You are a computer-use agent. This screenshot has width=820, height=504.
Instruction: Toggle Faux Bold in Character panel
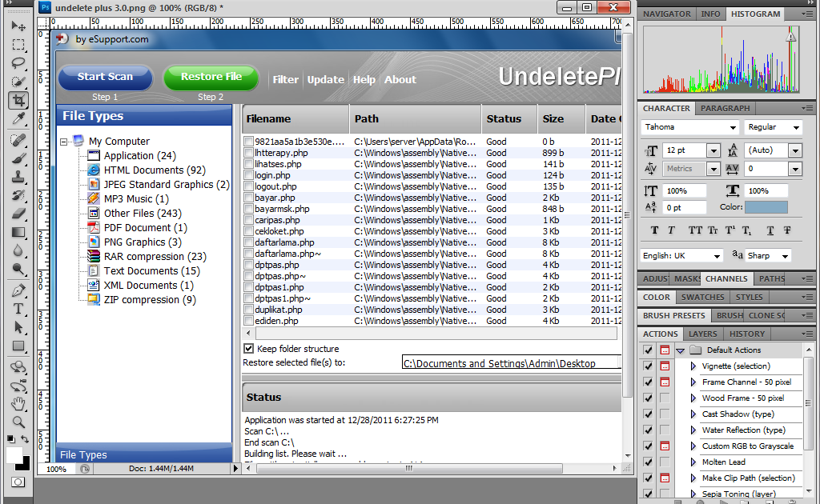tap(654, 230)
